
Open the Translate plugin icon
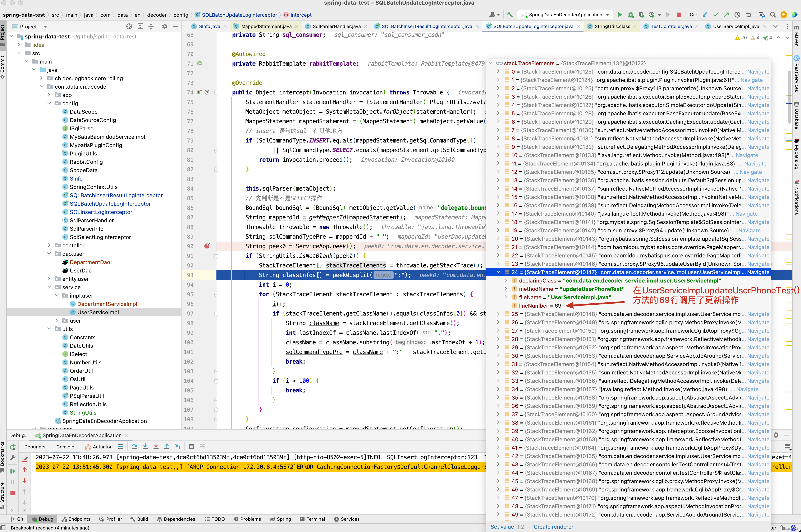click(762, 15)
